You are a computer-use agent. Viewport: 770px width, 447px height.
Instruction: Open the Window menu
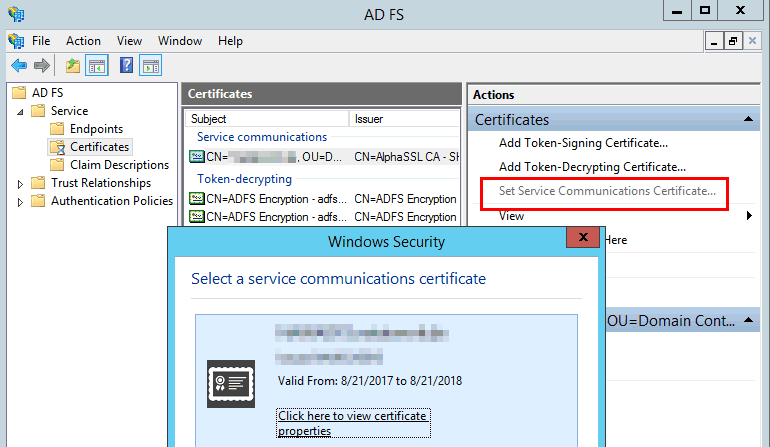point(180,41)
